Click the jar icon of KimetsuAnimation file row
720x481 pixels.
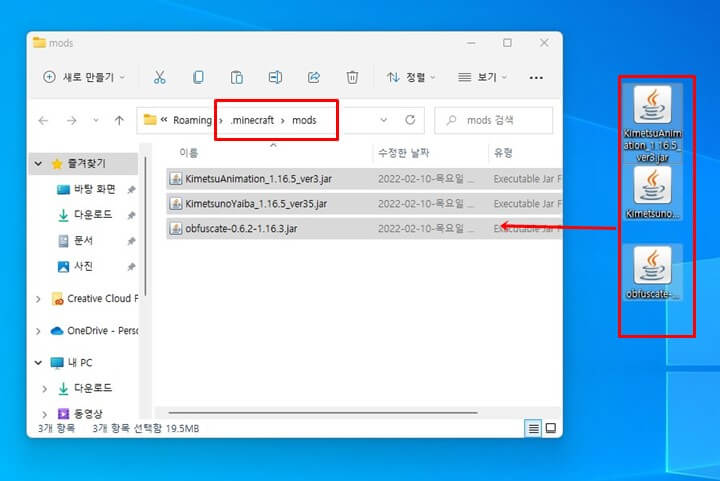(175, 179)
